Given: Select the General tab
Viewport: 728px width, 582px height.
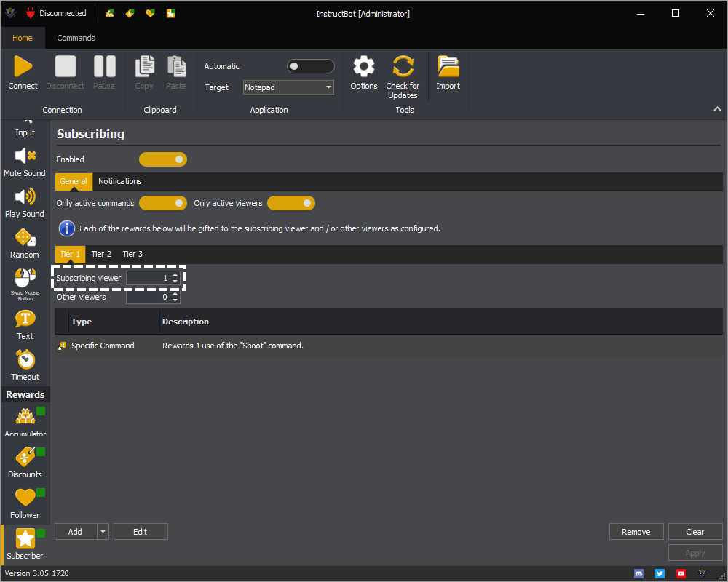Looking at the screenshot, I should (x=74, y=181).
